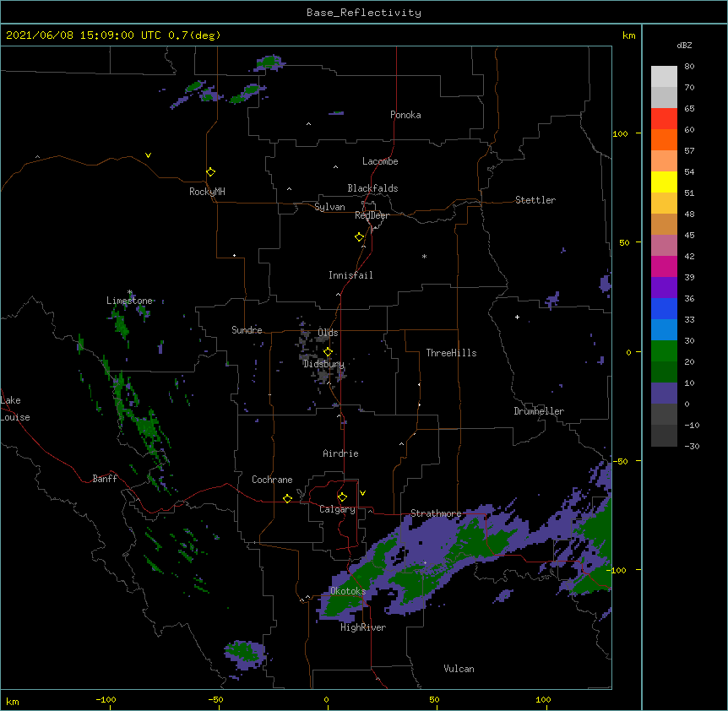Image resolution: width=728 pixels, height=711 pixels.
Task: Click yellow diamond marker below Cochrane label
Action: (287, 498)
